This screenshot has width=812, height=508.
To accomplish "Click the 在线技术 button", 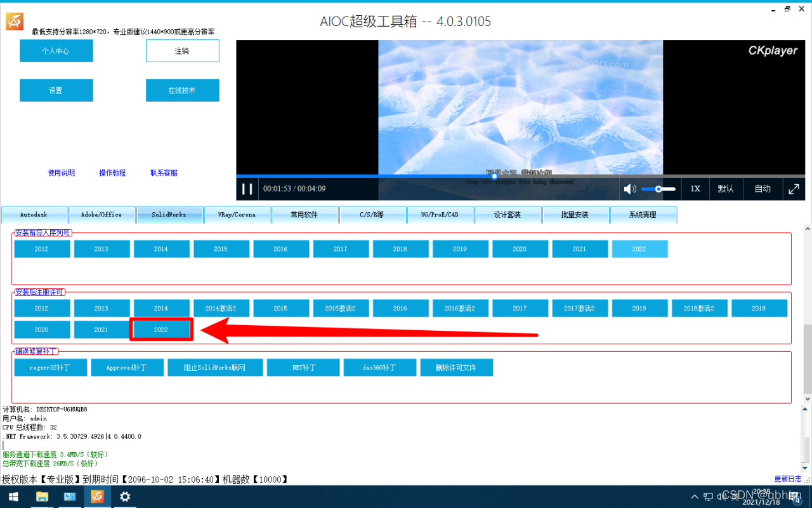I will pyautogui.click(x=182, y=90).
